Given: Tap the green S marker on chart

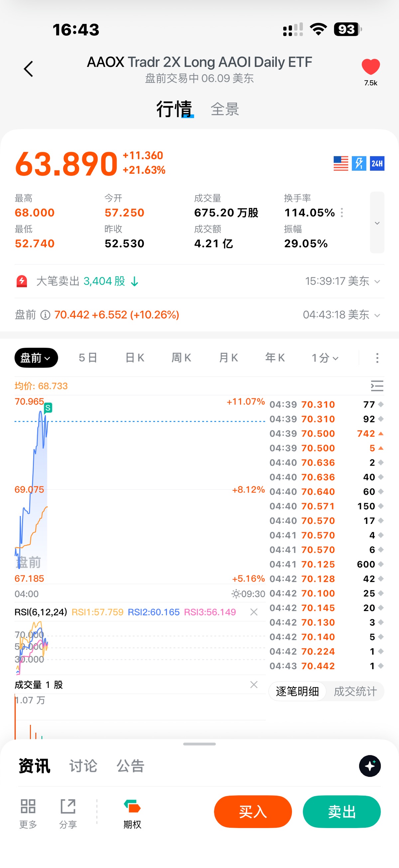Looking at the screenshot, I should [x=48, y=408].
